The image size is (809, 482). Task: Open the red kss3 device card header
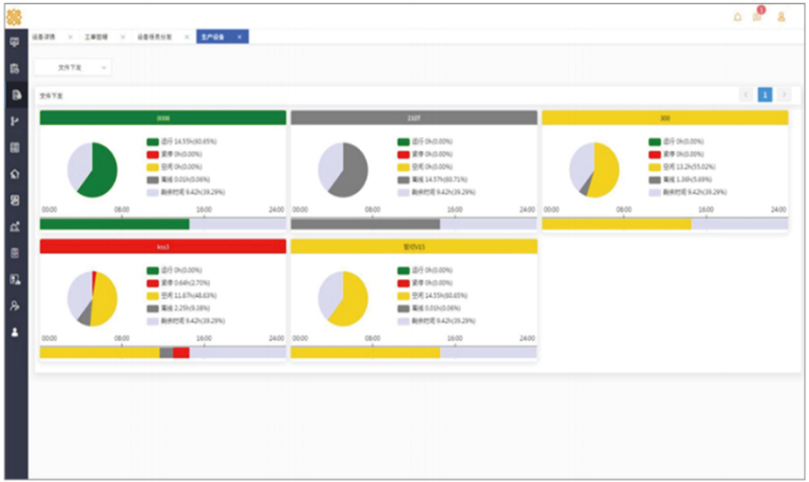[163, 247]
